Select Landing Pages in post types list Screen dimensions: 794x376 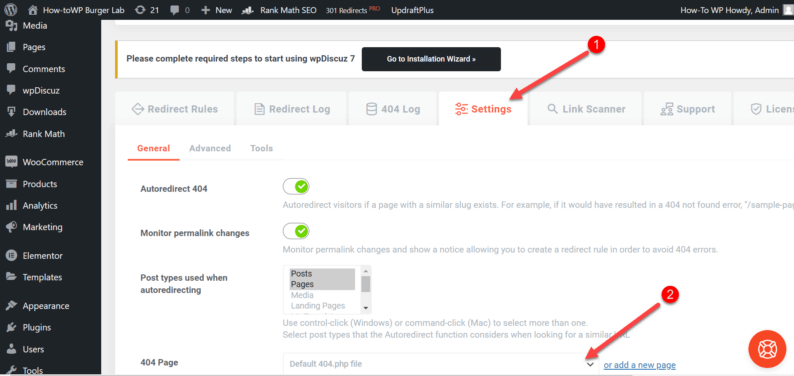tap(322, 306)
